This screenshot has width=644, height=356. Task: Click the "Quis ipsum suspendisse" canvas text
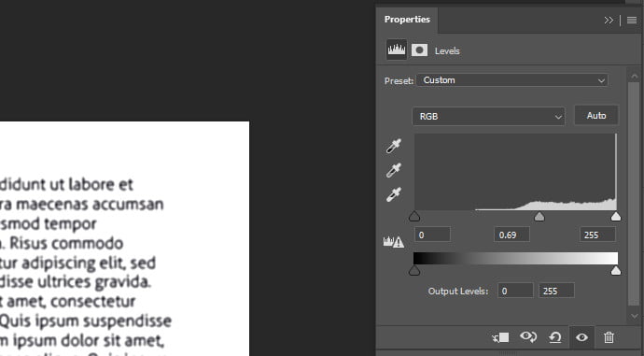86,321
